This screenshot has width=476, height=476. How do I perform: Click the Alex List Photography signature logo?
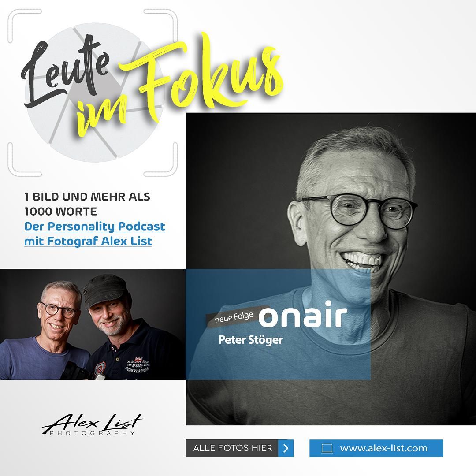point(92,424)
